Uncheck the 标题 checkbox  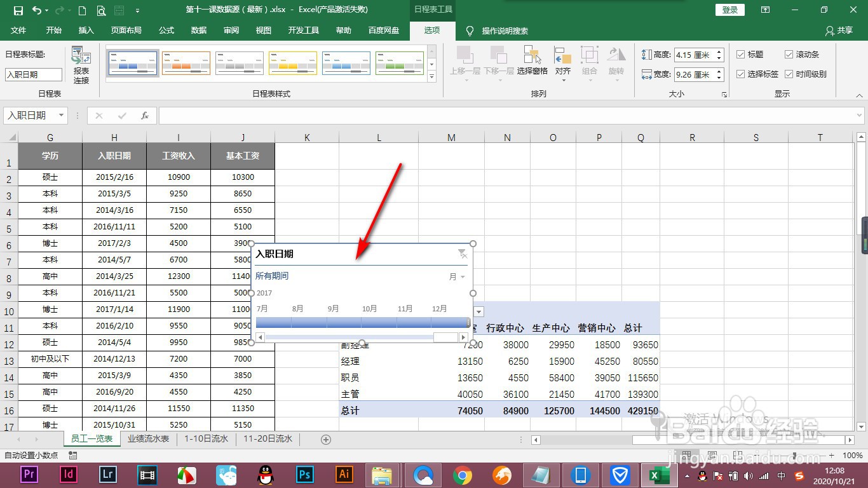(x=740, y=55)
